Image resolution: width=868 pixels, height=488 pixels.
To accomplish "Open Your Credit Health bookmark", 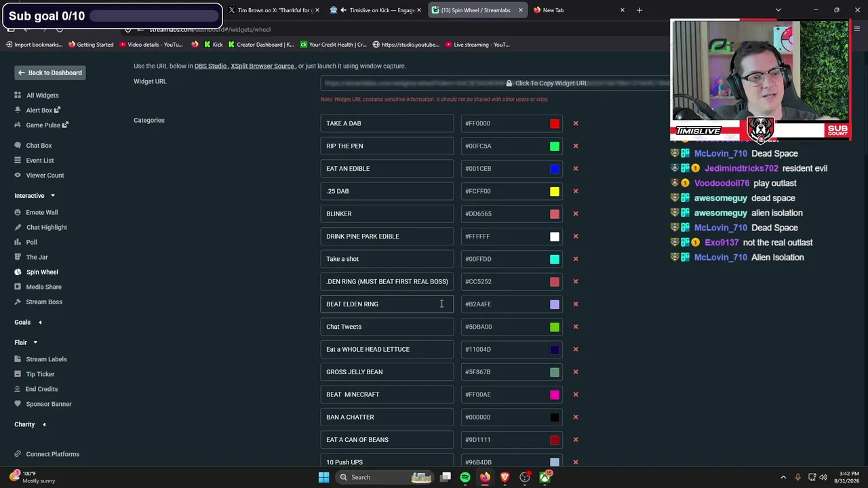I will pyautogui.click(x=333, y=45).
